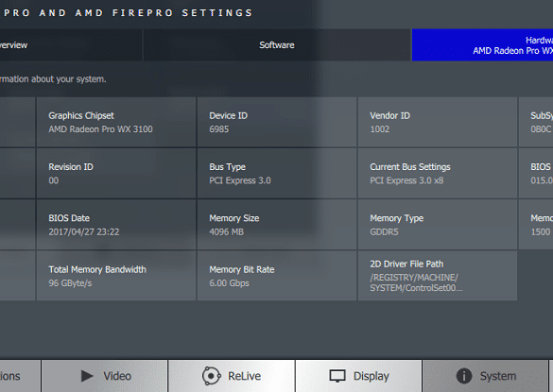Click the Memory Bit Rate tile
553x392 pixels.
tap(277, 276)
